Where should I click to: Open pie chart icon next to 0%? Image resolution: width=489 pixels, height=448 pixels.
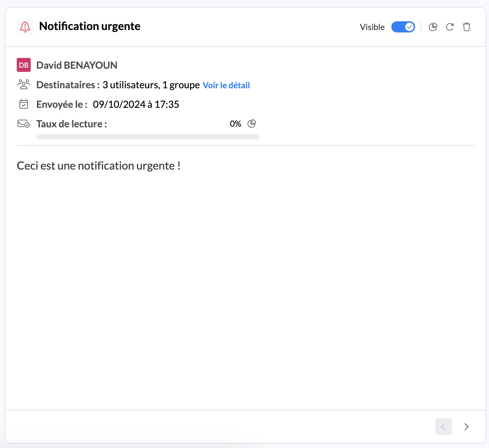coord(251,124)
